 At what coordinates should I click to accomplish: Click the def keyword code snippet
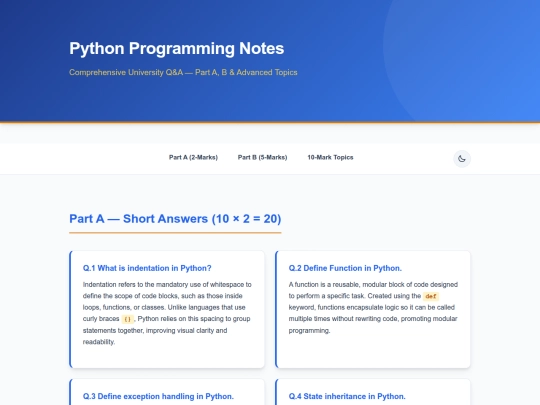(x=431, y=296)
